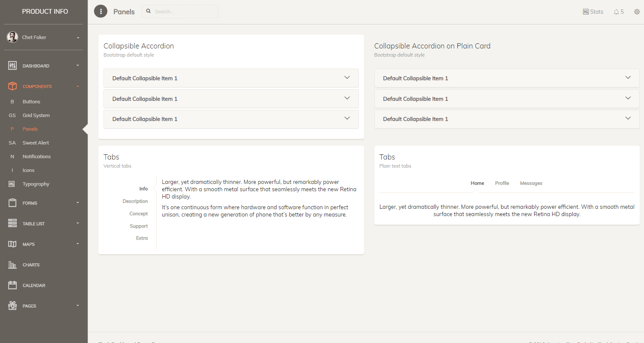Expand the Maps menu caret

point(78,244)
